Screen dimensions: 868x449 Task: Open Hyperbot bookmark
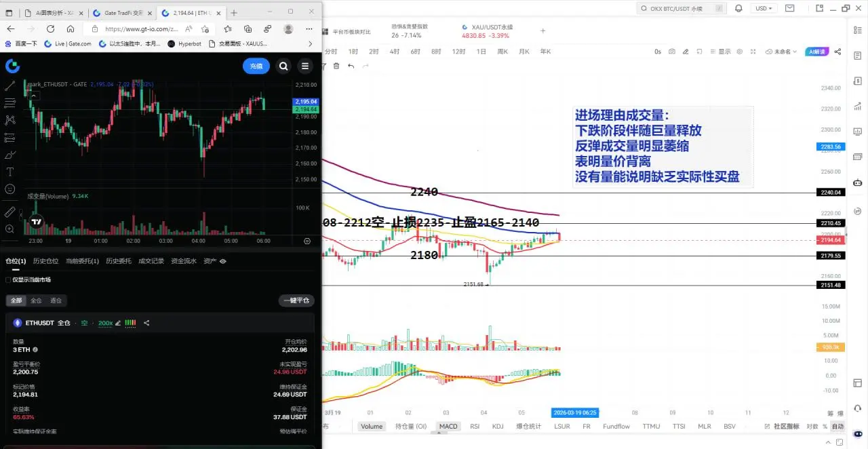click(x=184, y=43)
